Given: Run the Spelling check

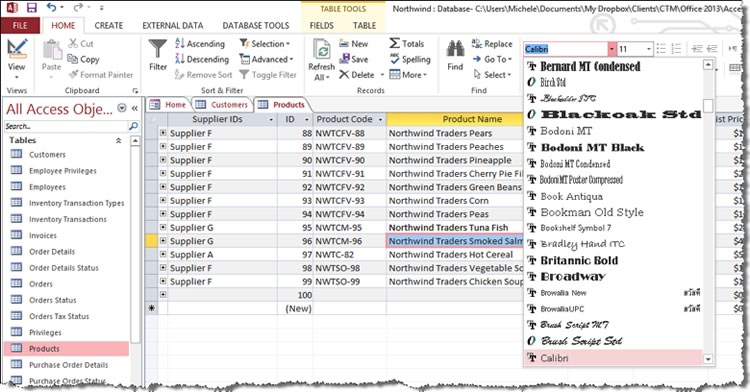Looking at the screenshot, I should 410,59.
